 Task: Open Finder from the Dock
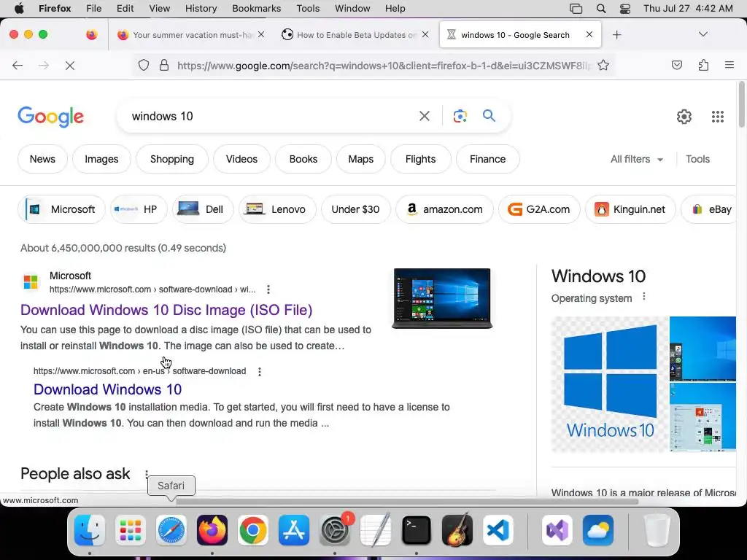pyautogui.click(x=90, y=529)
